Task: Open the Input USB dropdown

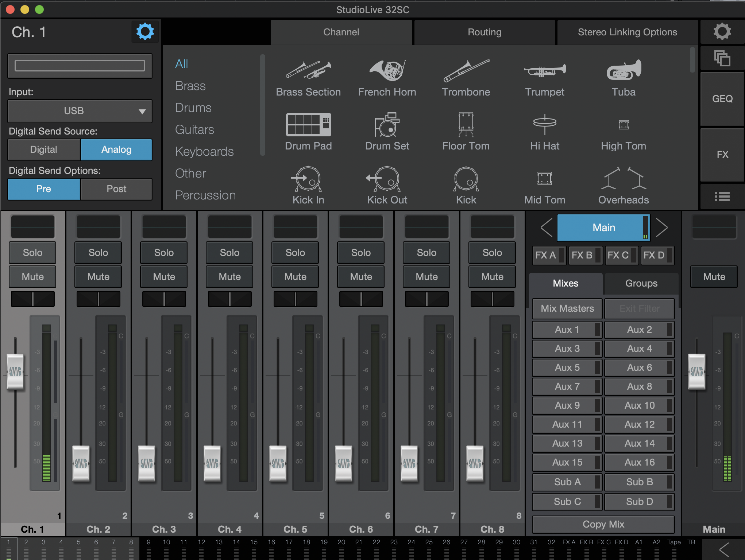Action: tap(80, 111)
